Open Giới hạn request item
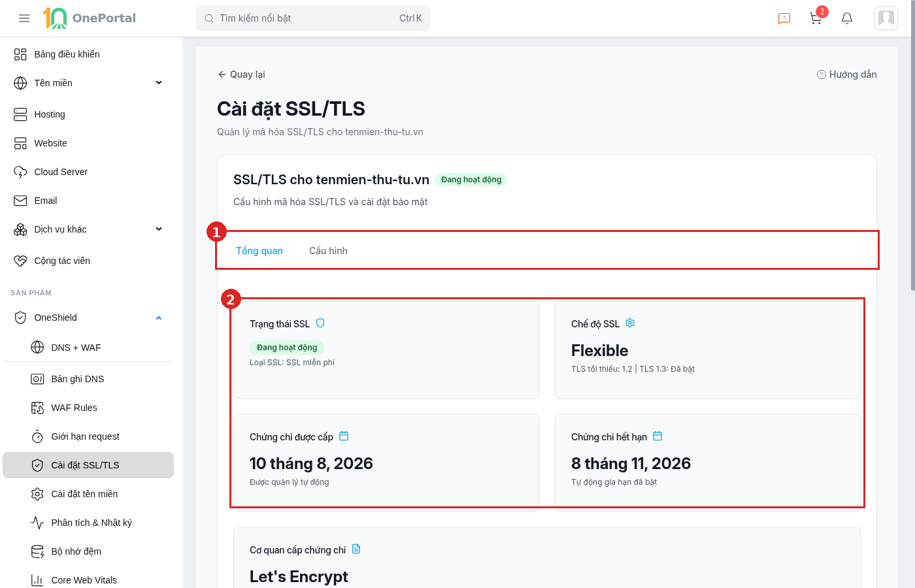Viewport: 915px width, 588px height. point(88,436)
